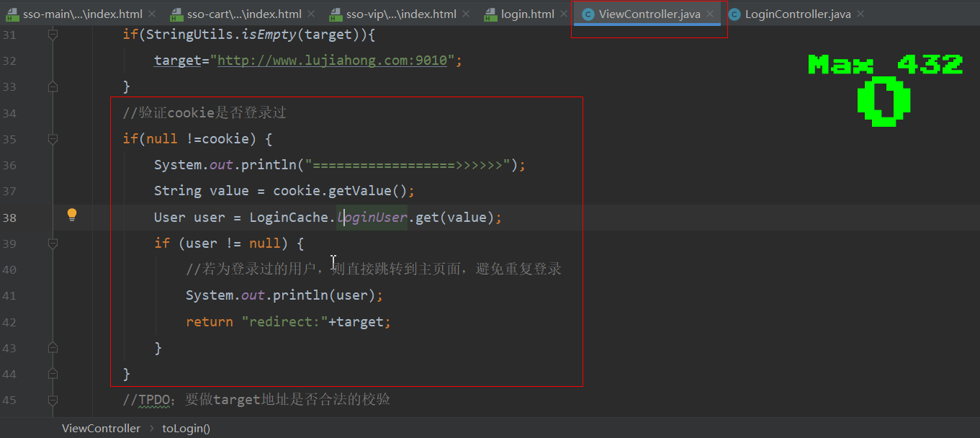The image size is (980, 438).
Task: Click the lightbulb quick-fix icon on line 38
Action: [x=72, y=215]
